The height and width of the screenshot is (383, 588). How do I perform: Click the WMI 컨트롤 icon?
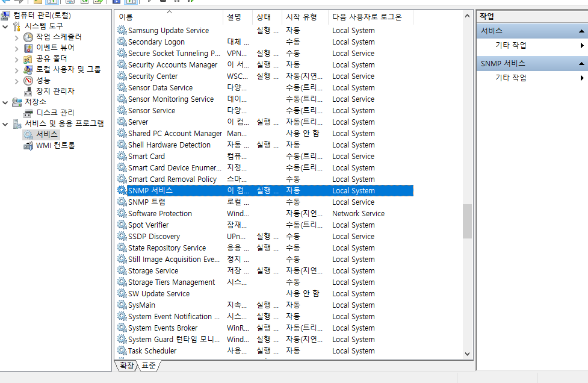[x=28, y=146]
